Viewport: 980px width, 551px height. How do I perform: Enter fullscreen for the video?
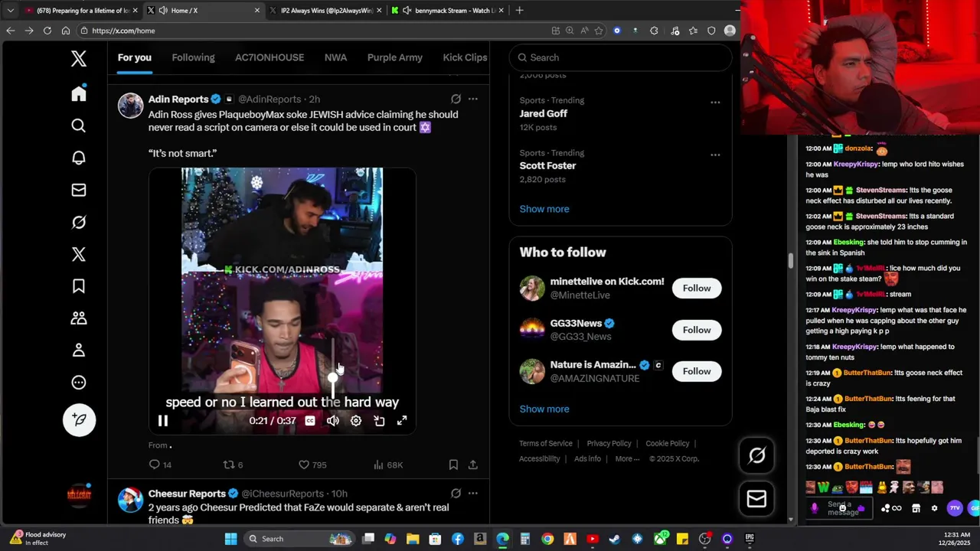pos(402,421)
